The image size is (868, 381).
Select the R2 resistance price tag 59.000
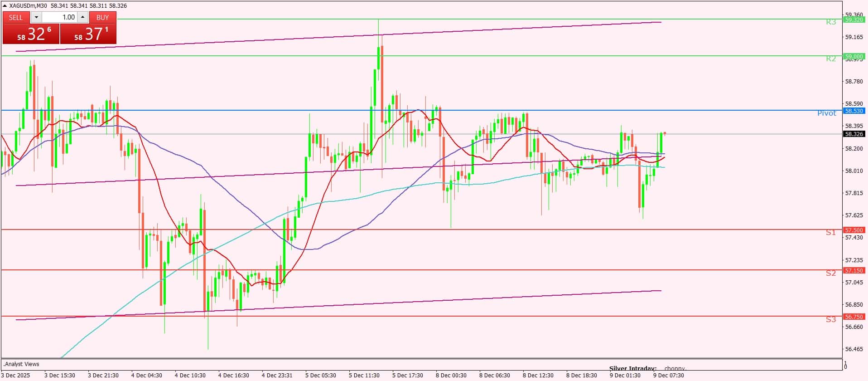point(854,56)
